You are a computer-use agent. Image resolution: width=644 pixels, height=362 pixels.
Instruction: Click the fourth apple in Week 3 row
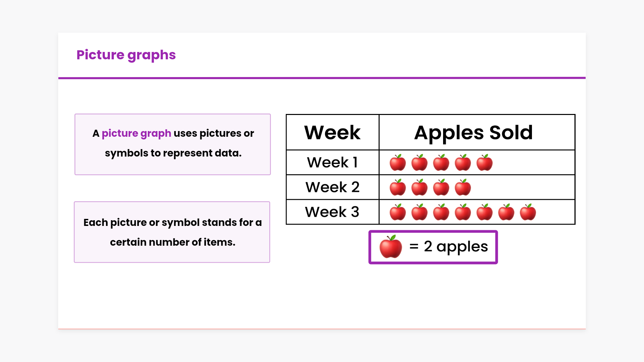click(x=463, y=213)
